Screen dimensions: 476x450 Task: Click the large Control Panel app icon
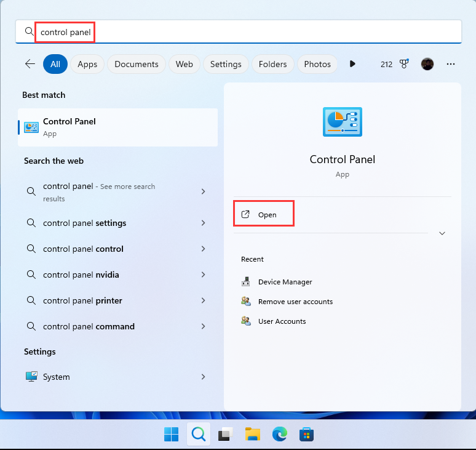(x=342, y=122)
